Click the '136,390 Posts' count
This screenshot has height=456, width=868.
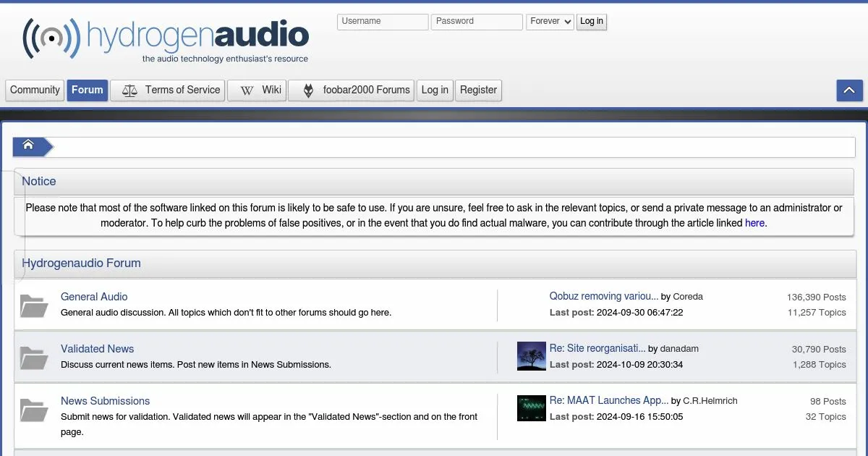[x=817, y=297]
